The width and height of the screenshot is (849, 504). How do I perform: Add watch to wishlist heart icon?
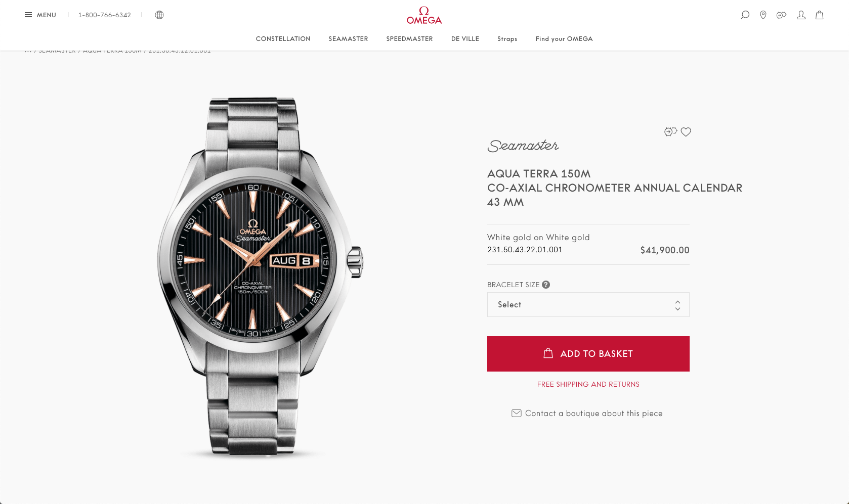tap(686, 132)
